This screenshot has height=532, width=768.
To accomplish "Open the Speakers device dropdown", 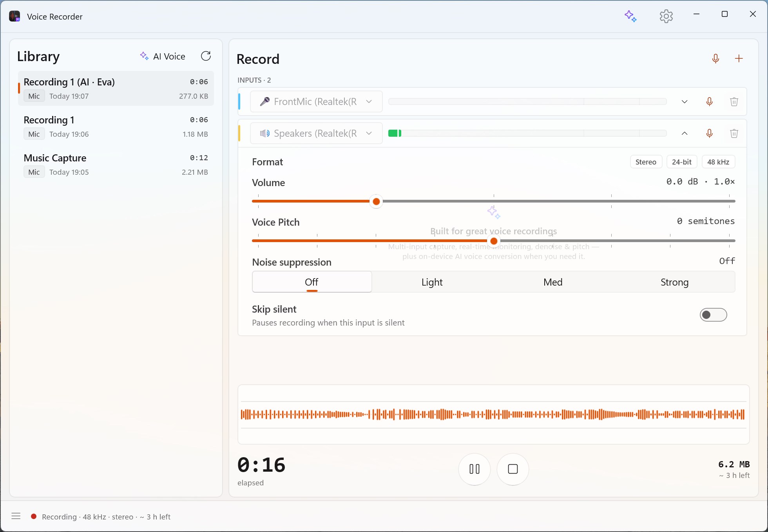I will tap(316, 134).
